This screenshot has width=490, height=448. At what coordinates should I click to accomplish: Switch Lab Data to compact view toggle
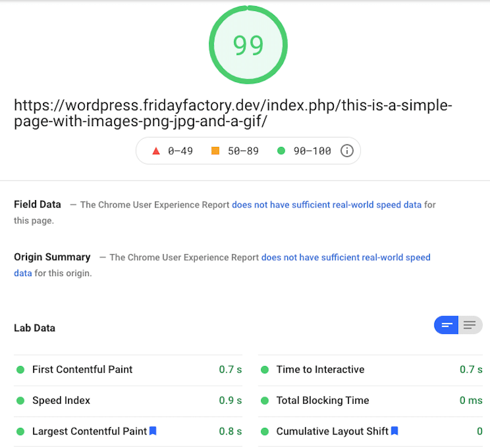(x=446, y=325)
